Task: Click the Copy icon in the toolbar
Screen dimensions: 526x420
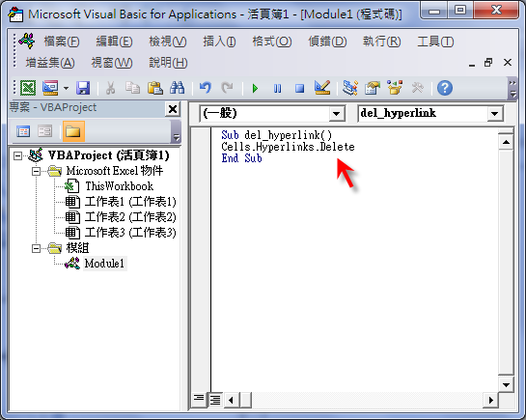Action: click(132, 88)
